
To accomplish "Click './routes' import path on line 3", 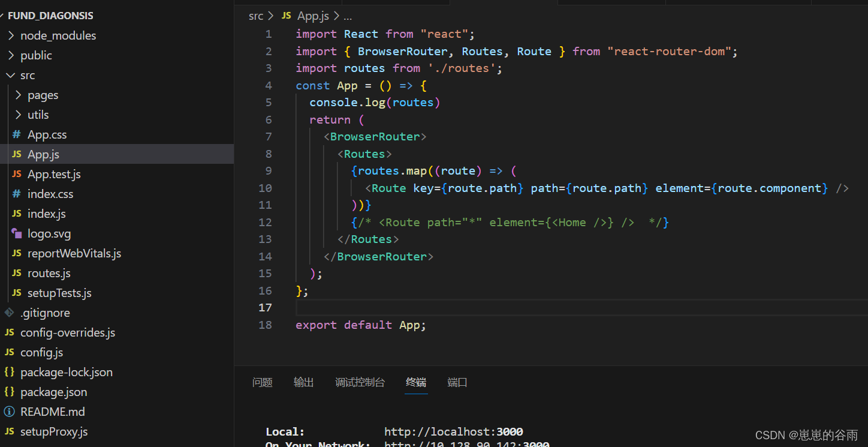I will pyautogui.click(x=462, y=68).
